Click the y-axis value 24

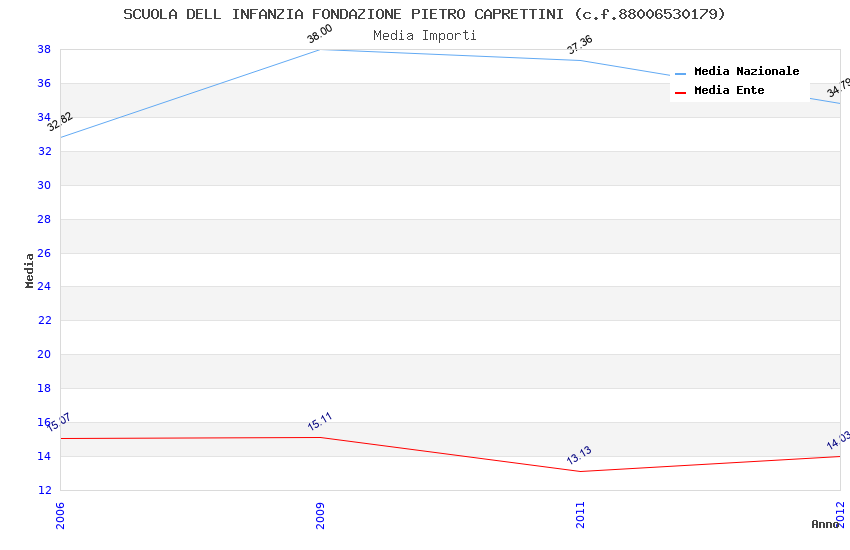44,286
